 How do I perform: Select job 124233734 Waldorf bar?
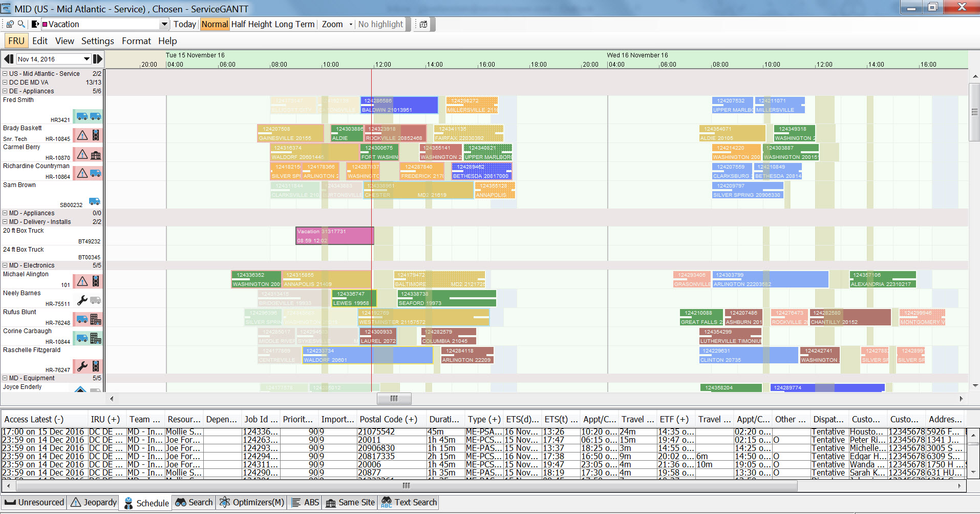point(368,355)
